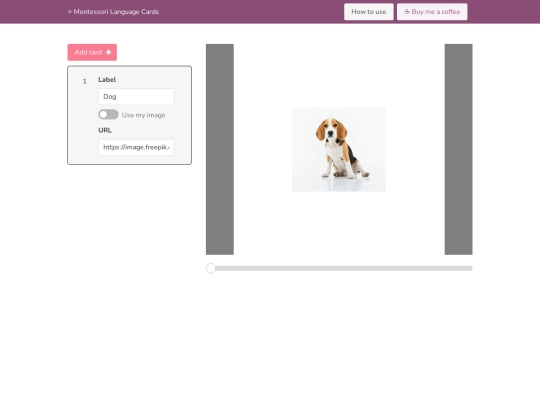Go to Montessori Language Cards home link
The image size is (540, 405).
113,12
